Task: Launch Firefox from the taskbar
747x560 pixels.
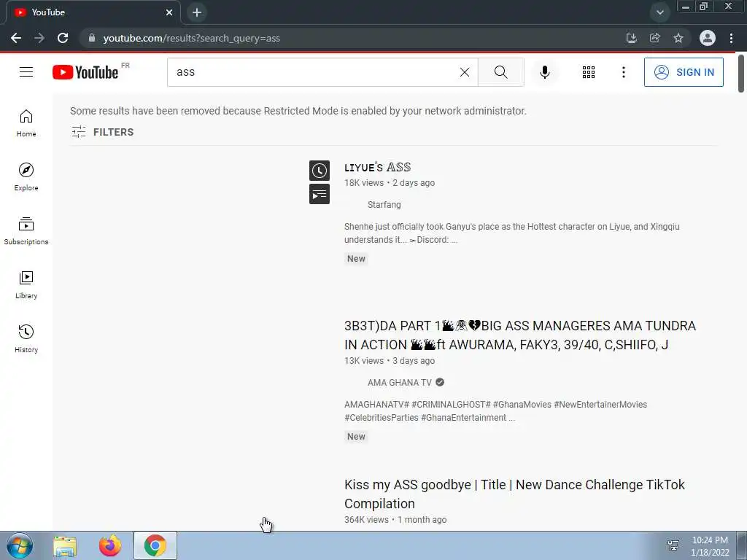Action: point(110,545)
